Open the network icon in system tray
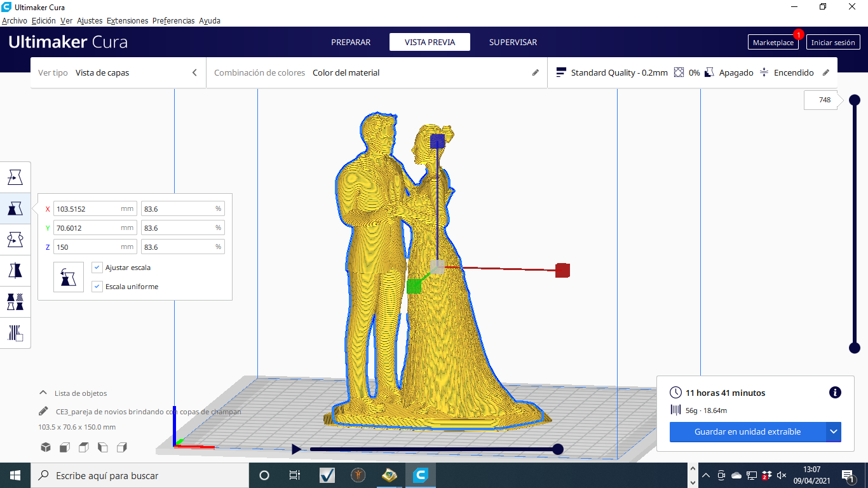The image size is (868, 488). click(752, 475)
